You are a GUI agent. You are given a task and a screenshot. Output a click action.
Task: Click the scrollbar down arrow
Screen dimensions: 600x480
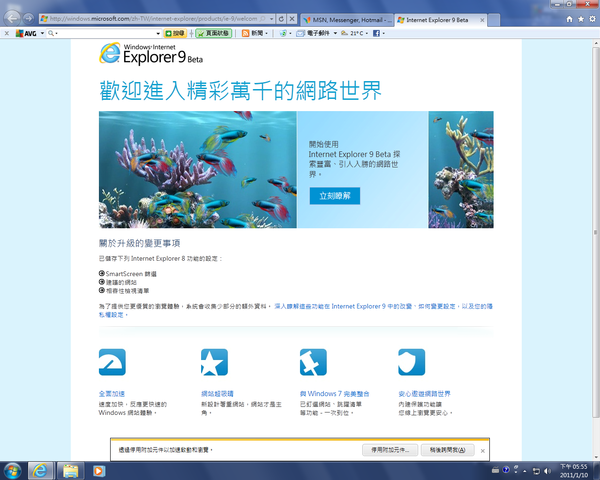[596, 457]
